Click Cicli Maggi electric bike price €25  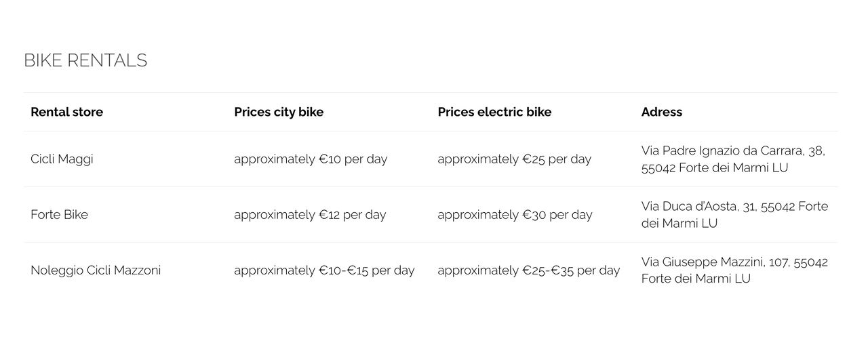(514, 159)
